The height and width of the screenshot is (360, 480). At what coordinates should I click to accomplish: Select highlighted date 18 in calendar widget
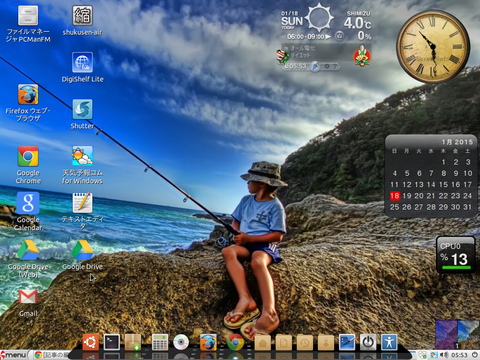click(x=395, y=196)
